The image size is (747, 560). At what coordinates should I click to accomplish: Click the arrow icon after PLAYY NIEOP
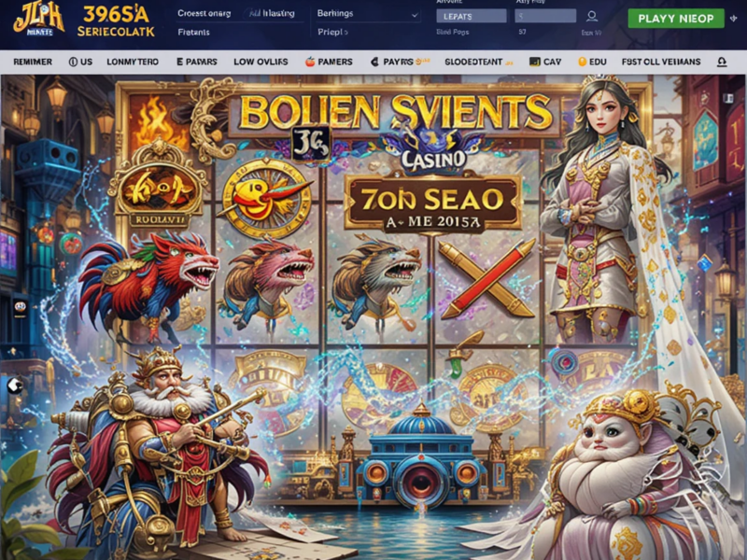733,19
